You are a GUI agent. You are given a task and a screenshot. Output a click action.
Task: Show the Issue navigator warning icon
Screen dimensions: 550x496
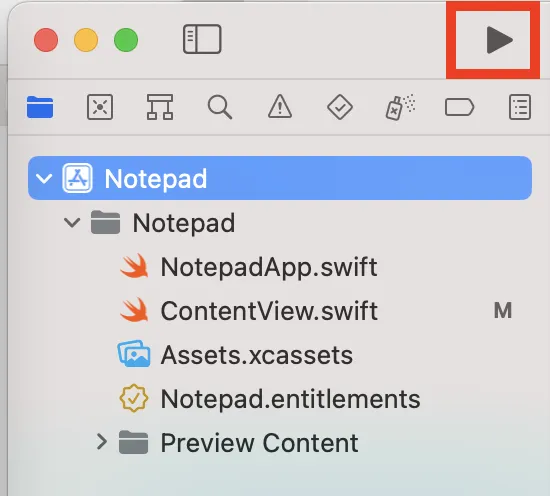[x=280, y=106]
